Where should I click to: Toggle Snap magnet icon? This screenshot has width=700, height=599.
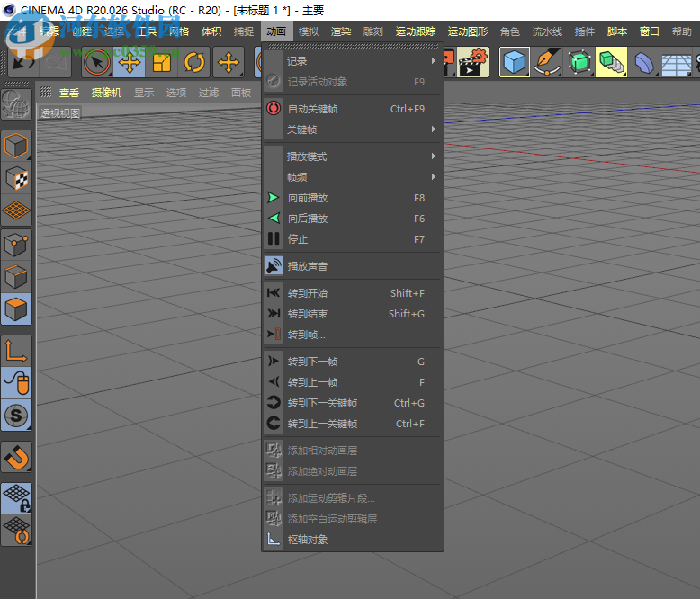point(16,457)
